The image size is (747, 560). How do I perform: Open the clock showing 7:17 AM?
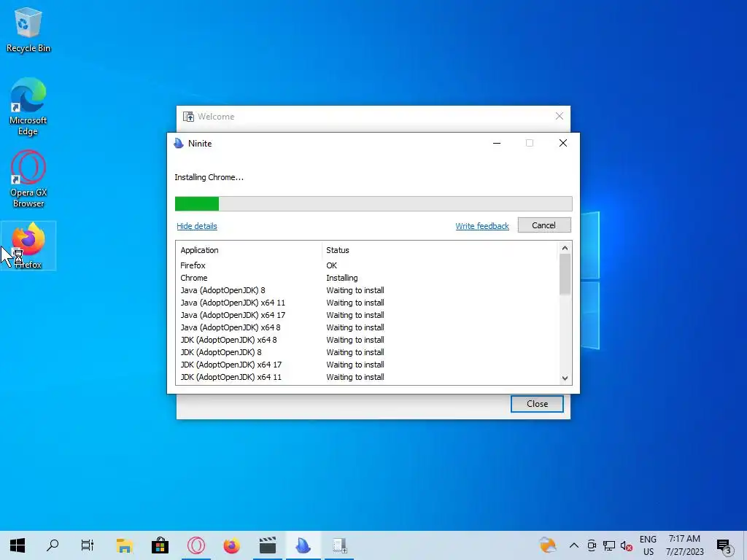(684, 545)
